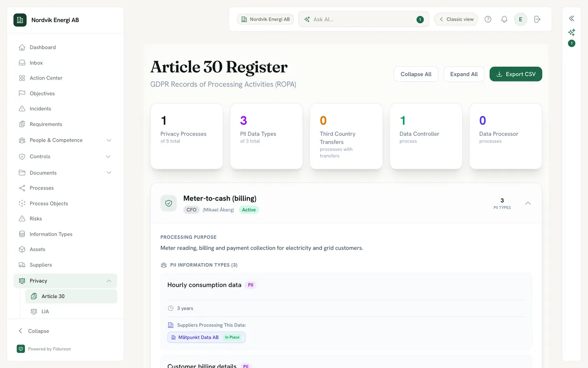Viewport: 588px width, 368px height.
Task: Expand People & Competence menu
Action: pos(65,140)
